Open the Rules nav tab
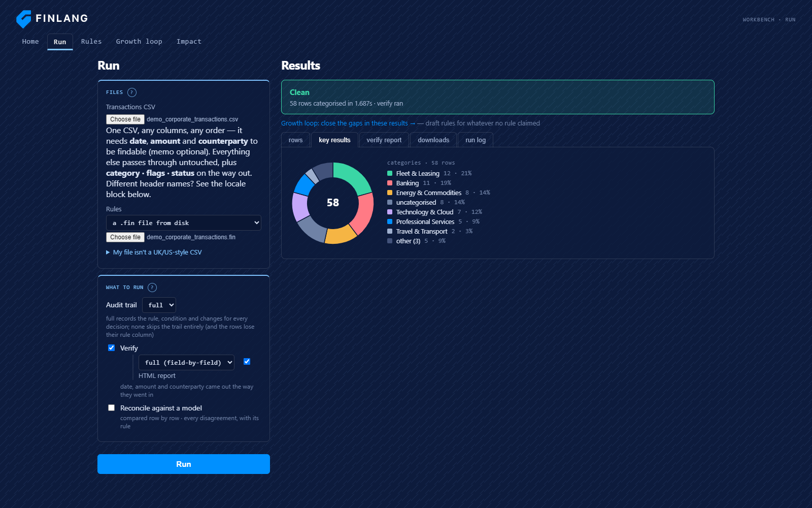 [x=91, y=42]
